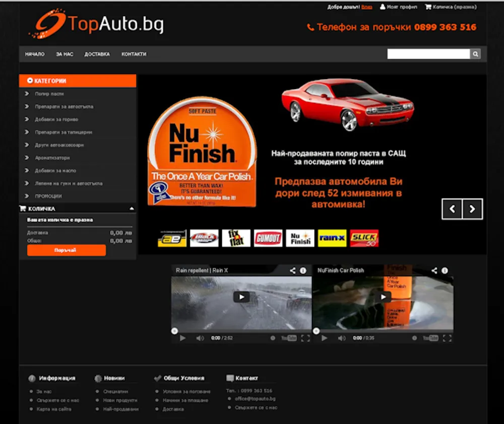Click the profile person icon
The width and height of the screenshot is (504, 424).
(383, 7)
